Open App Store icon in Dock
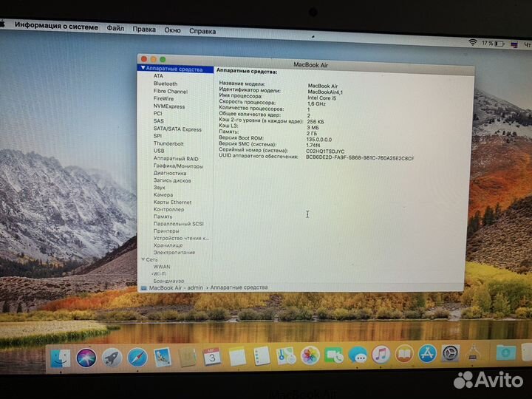Screen dimensions: 532x399 428,354
